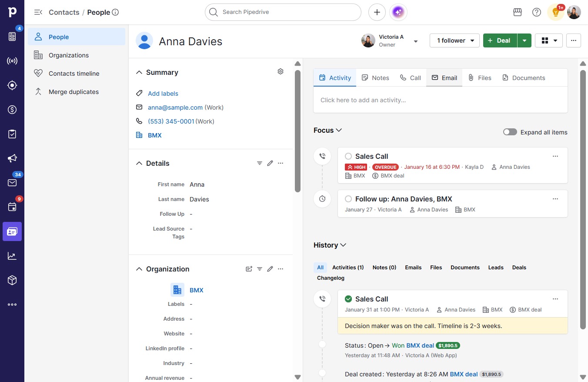Open the help question mark icon
This screenshot has height=382, width=588.
pos(537,12)
